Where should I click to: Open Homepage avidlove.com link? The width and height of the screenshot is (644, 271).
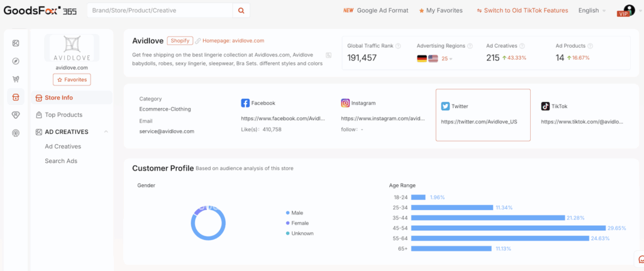click(x=233, y=41)
